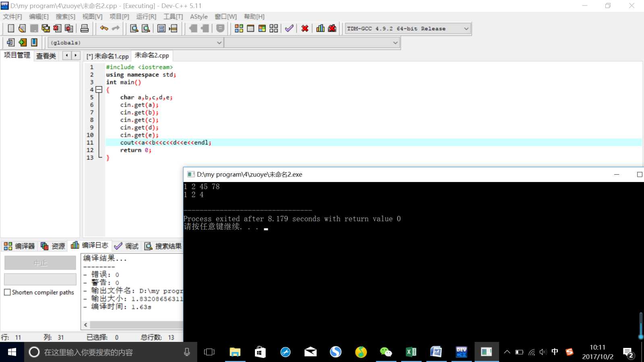Screen dimensions: 644x362
Task: Click Cortana microphone icon in taskbar
Action: (187, 352)
